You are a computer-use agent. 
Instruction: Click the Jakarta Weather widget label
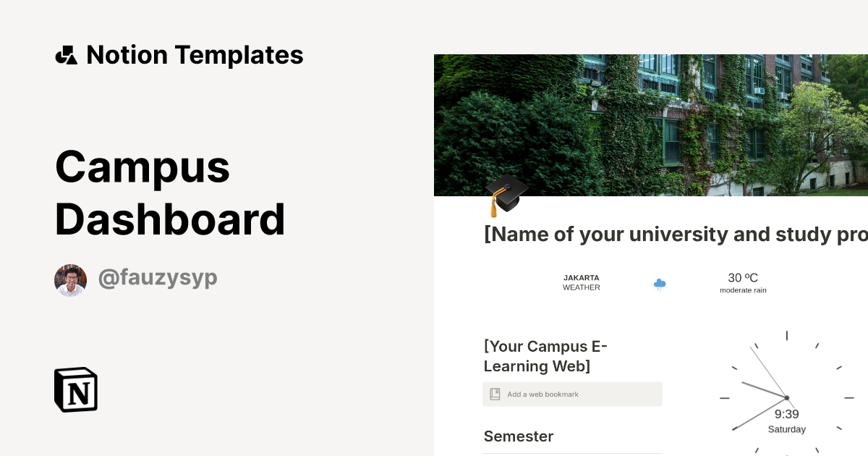582,282
